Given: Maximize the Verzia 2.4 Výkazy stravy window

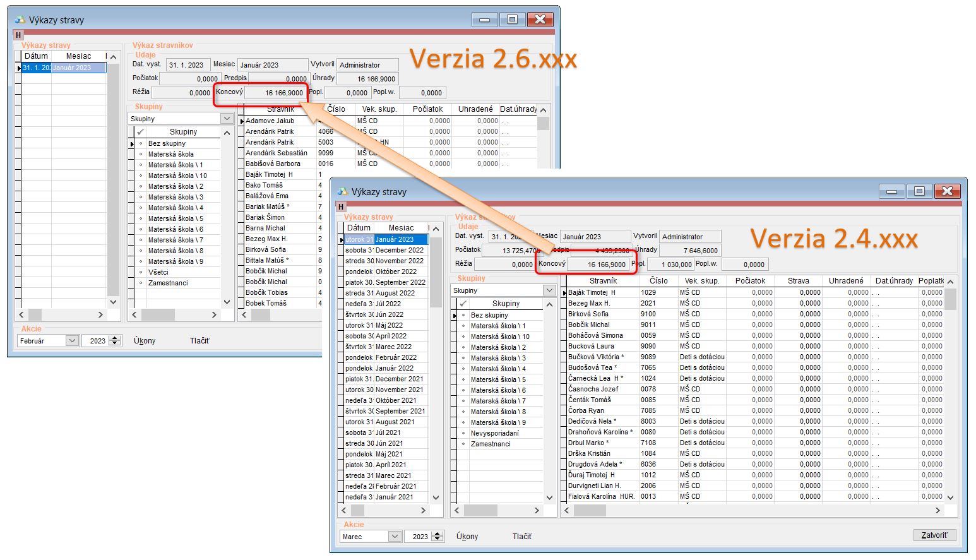Looking at the screenshot, I should click(x=919, y=191).
